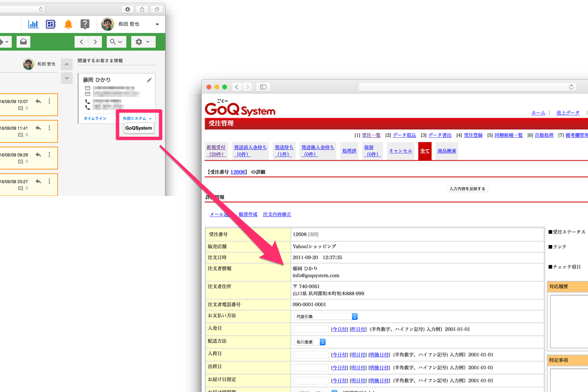The height and width of the screenshot is (392, 588).
Task: Reload the GoQSystem browser page
Action: pyautogui.click(x=571, y=87)
